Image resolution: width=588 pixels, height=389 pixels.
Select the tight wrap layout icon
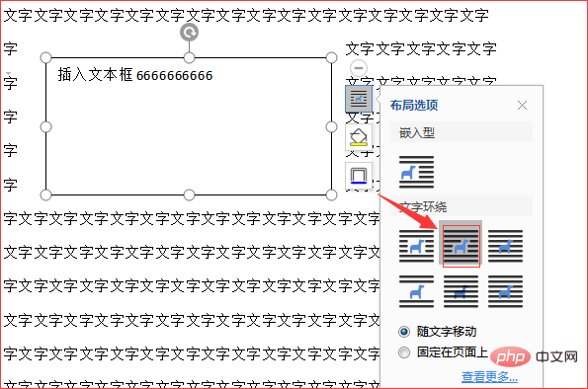pyautogui.click(x=461, y=246)
